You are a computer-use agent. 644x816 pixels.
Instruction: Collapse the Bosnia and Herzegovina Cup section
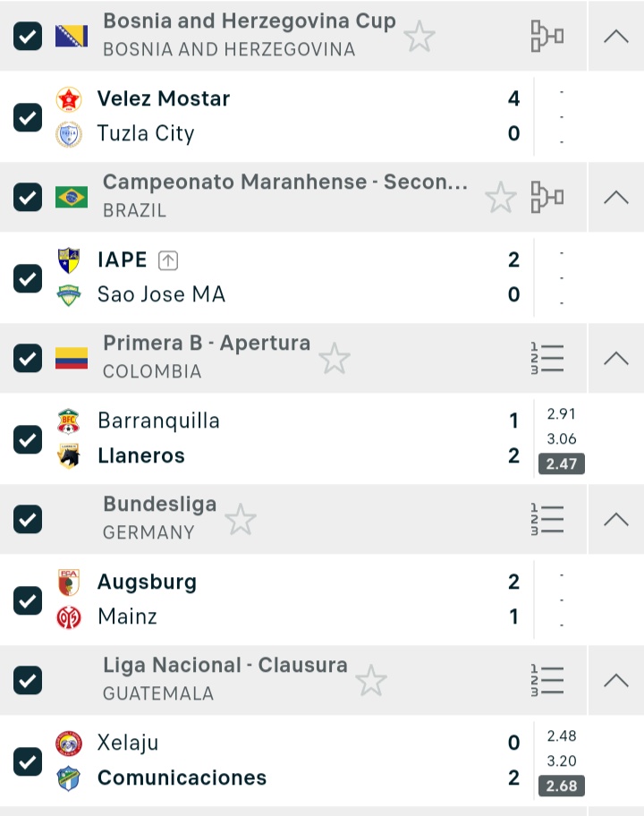click(x=616, y=36)
